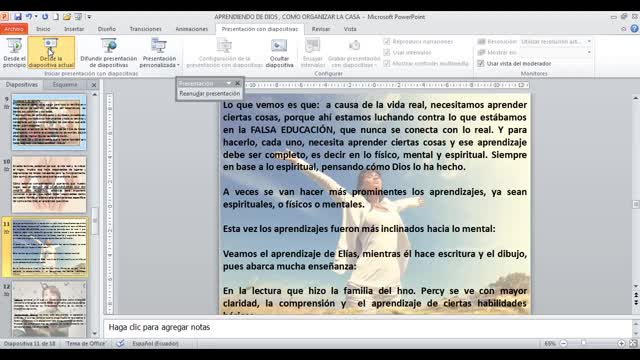
Task: Switch to Diapositivas pane tab
Action: (x=22, y=84)
